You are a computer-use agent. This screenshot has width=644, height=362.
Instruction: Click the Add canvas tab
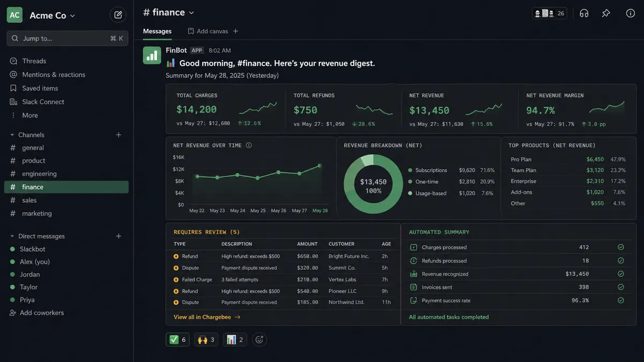(x=208, y=31)
